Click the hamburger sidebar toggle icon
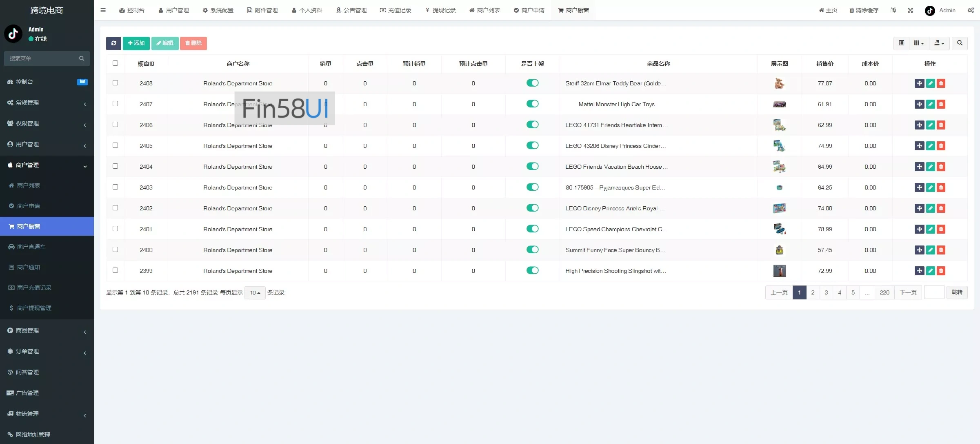 pyautogui.click(x=103, y=10)
